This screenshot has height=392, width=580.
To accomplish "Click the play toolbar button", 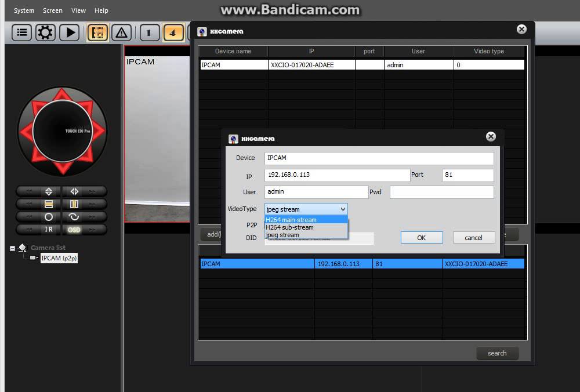I will tap(69, 32).
